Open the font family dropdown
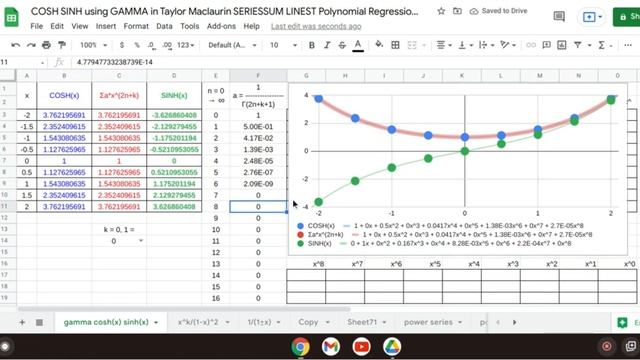 232,45
